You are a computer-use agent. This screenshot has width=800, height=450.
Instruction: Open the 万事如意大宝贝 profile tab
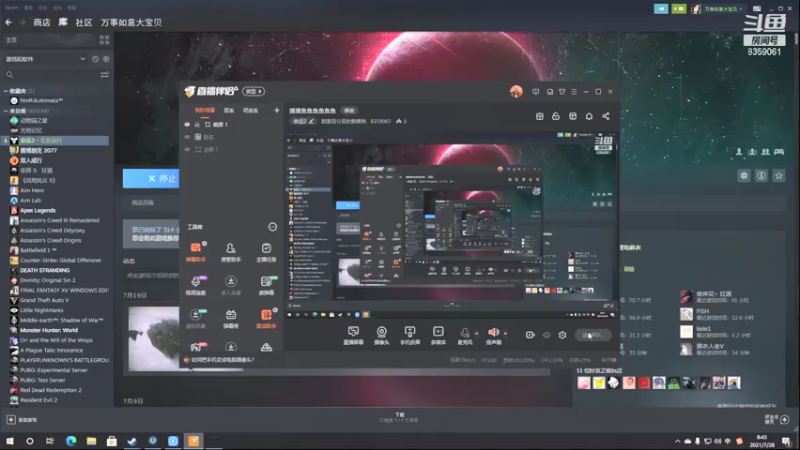point(131,22)
